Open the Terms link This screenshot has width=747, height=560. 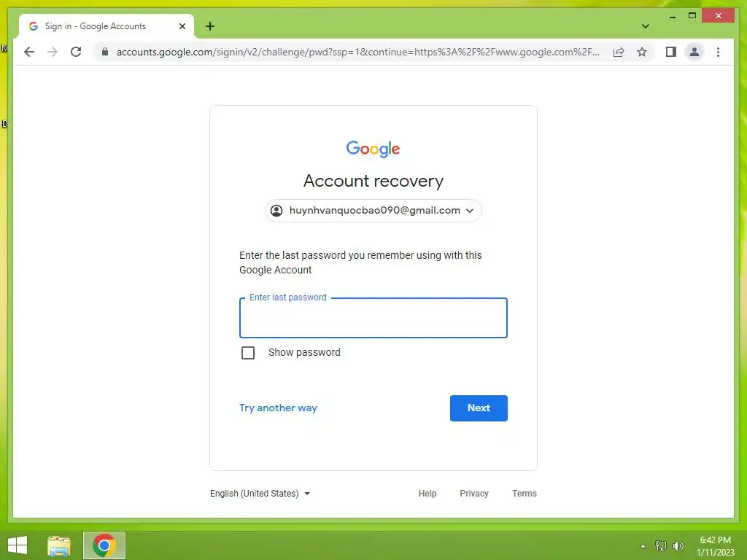524,494
